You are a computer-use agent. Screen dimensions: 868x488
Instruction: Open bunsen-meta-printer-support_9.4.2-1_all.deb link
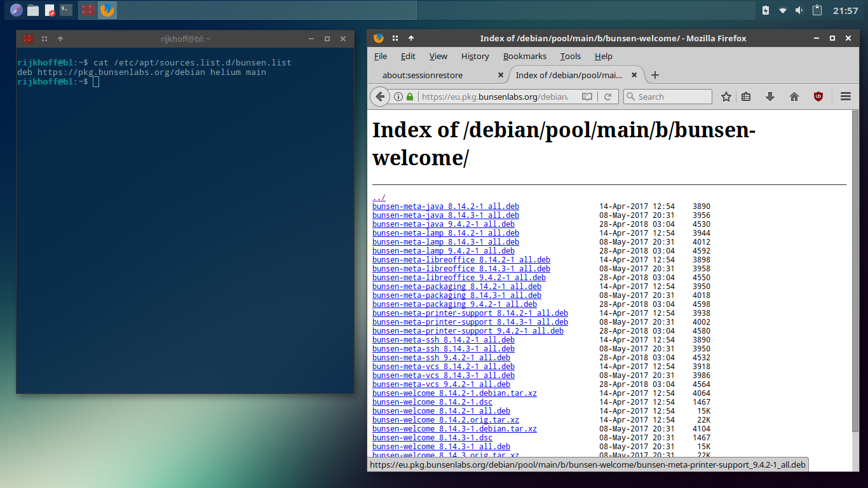tap(468, 331)
